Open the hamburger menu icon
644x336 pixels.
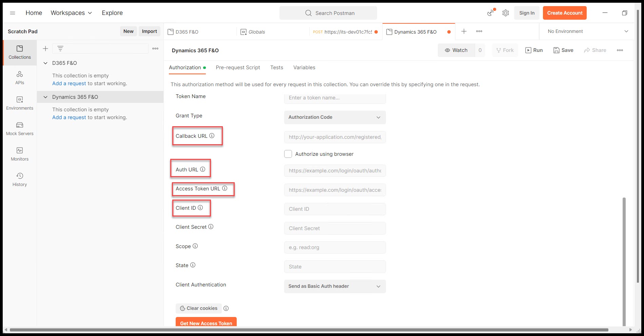click(13, 13)
